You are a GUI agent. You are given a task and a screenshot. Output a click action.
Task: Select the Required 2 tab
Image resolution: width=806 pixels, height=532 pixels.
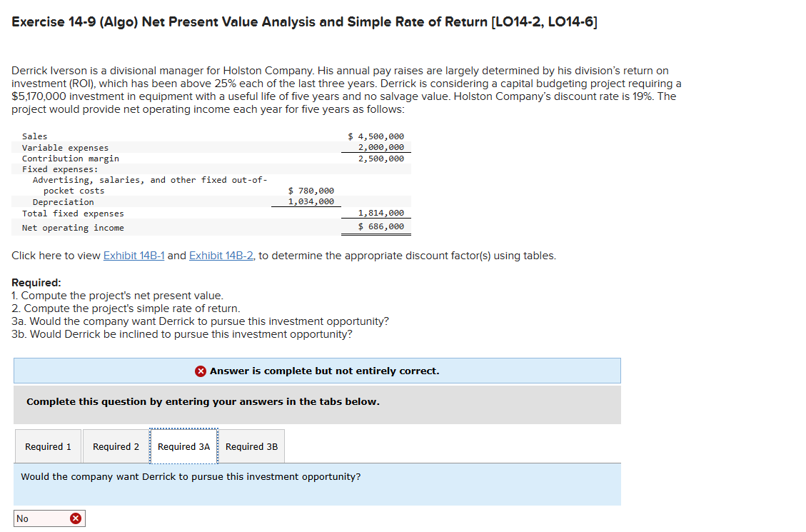[x=115, y=446]
